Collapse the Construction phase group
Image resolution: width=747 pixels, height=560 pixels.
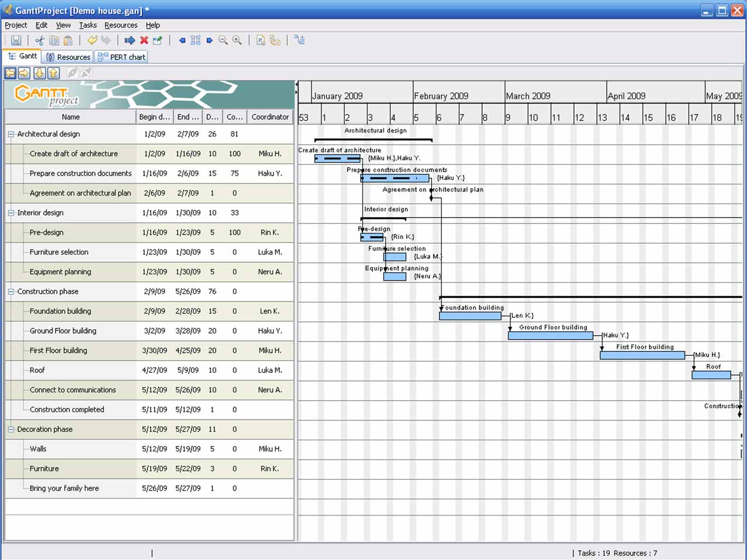pyautogui.click(x=11, y=292)
